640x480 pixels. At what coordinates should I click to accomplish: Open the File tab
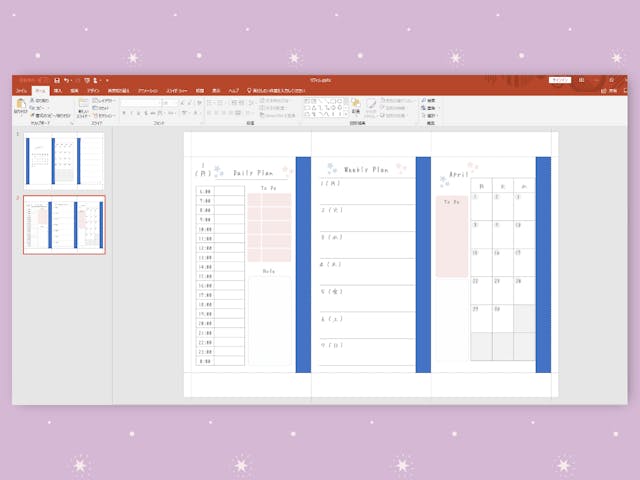click(x=21, y=90)
